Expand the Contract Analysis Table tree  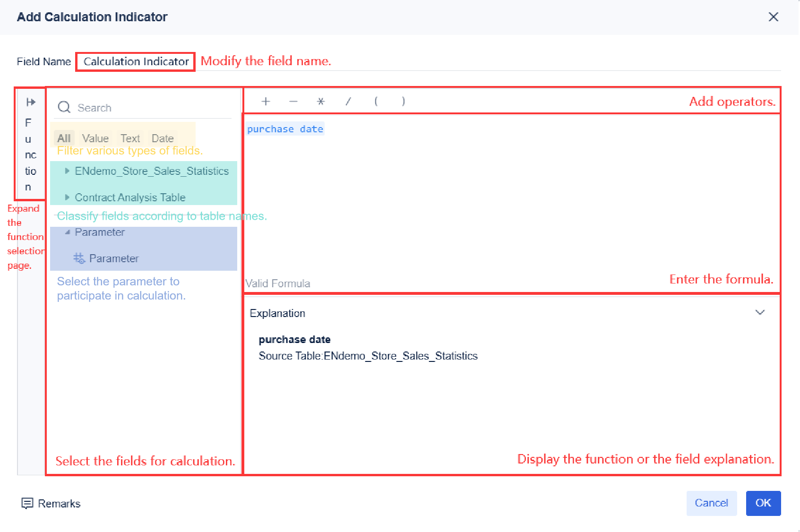[x=67, y=197]
